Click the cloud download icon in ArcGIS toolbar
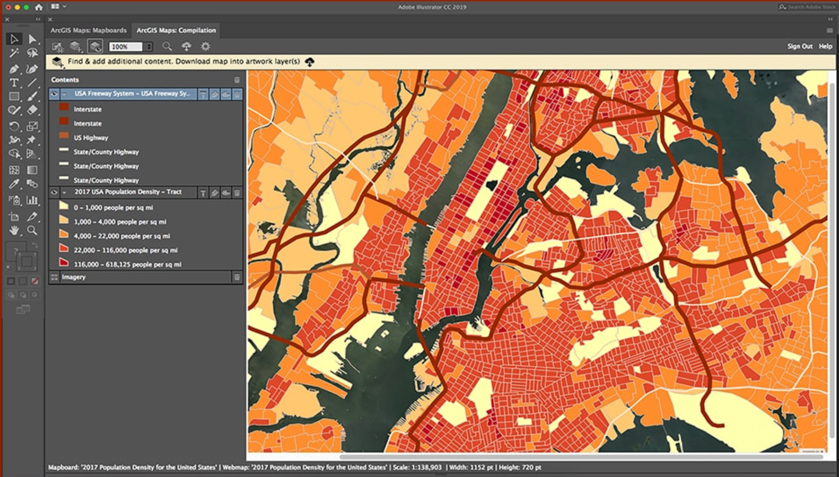The image size is (839, 477). pyautogui.click(x=186, y=47)
